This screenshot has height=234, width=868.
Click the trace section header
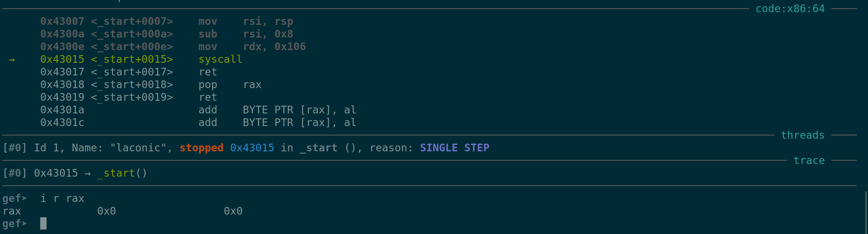coord(809,161)
